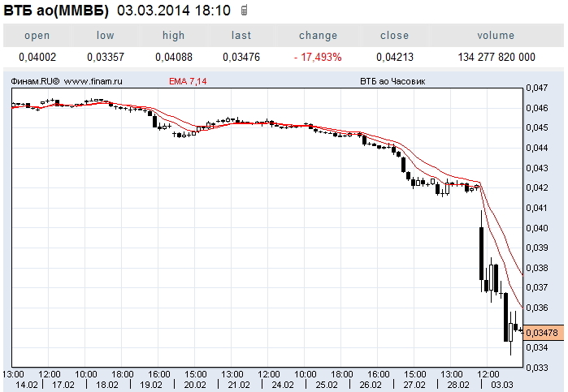Image resolution: width=568 pixels, height=392 pixels.
Task: Click the 'ВТБ ао Часовик' chart title
Action: (x=392, y=81)
